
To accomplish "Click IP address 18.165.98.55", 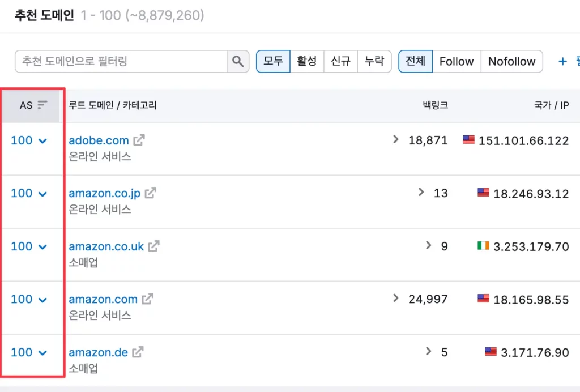I will [x=531, y=300].
